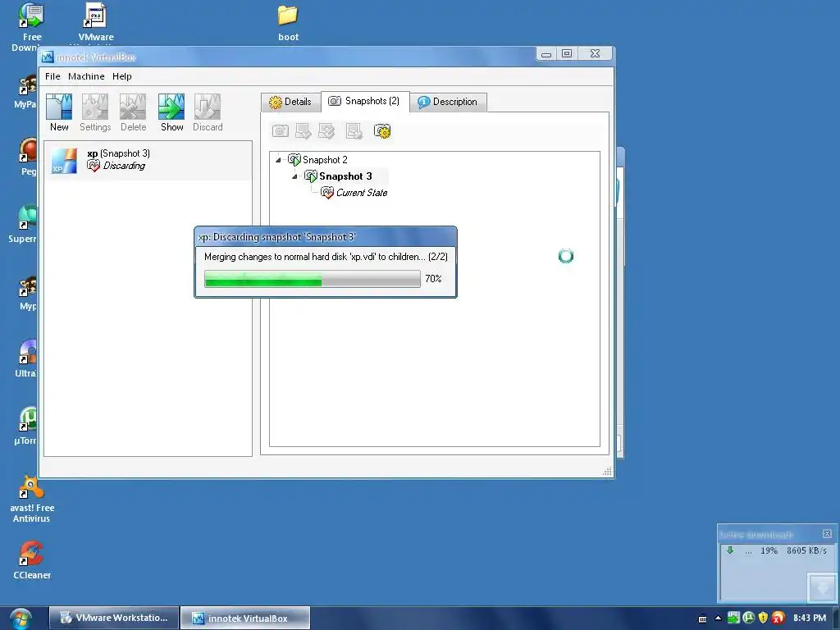
Task: Switch to the Details tab
Action: point(290,102)
